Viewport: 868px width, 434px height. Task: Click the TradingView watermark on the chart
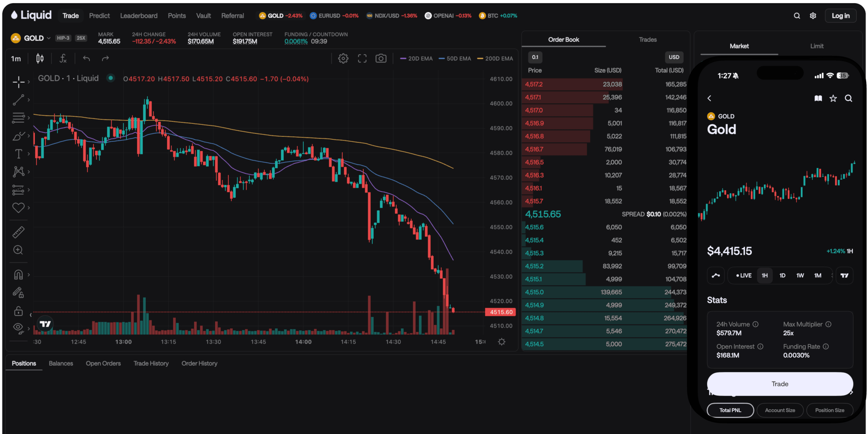point(45,323)
